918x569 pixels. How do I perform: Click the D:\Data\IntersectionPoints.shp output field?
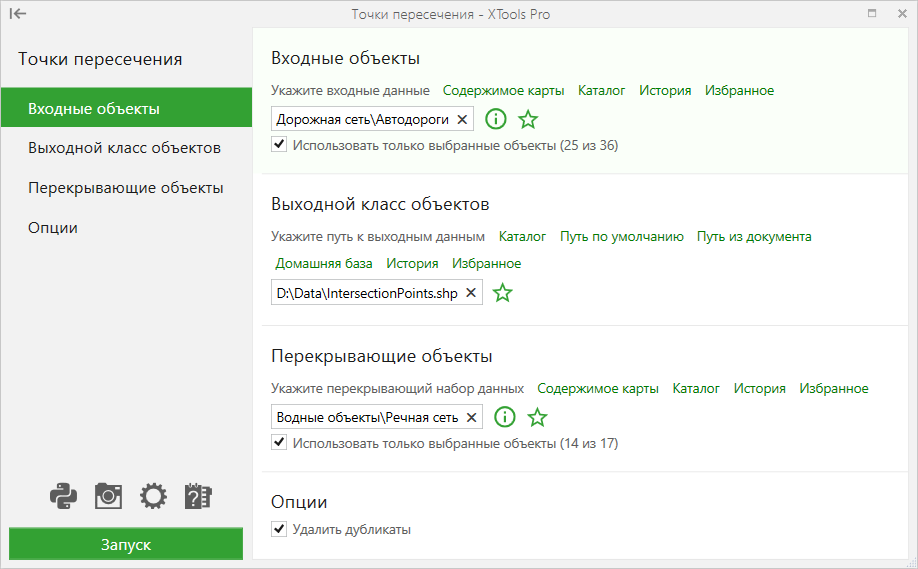[376, 293]
